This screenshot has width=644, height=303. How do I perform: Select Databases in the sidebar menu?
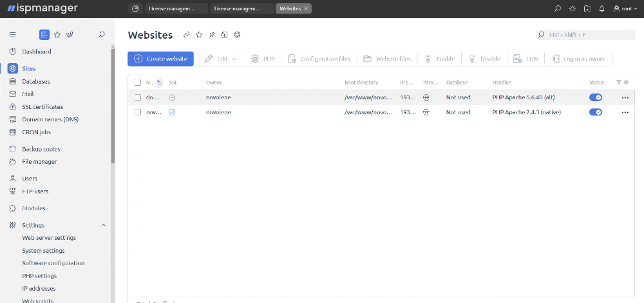36,81
